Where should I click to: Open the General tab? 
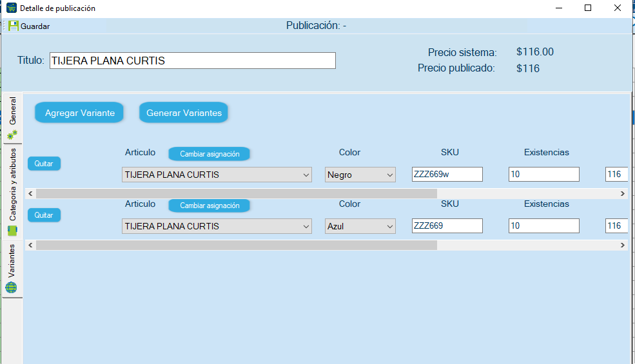coord(12,119)
